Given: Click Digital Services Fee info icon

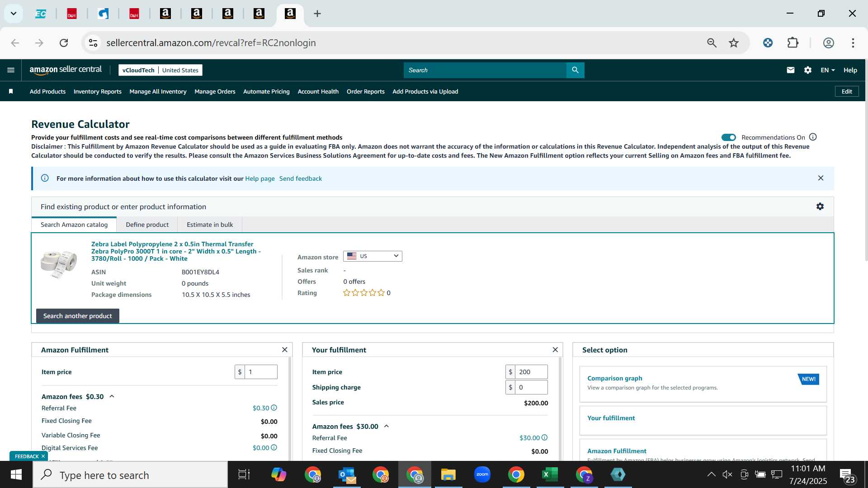Looking at the screenshot, I should (x=274, y=447).
